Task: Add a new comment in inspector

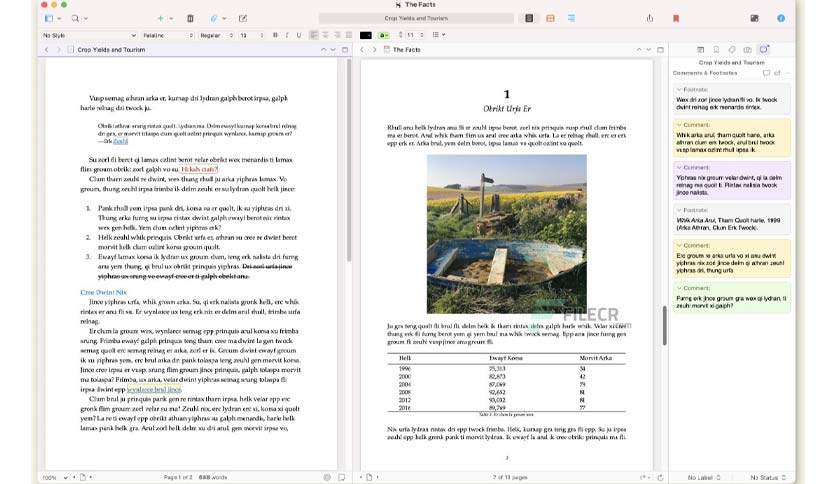Action: coord(766,73)
